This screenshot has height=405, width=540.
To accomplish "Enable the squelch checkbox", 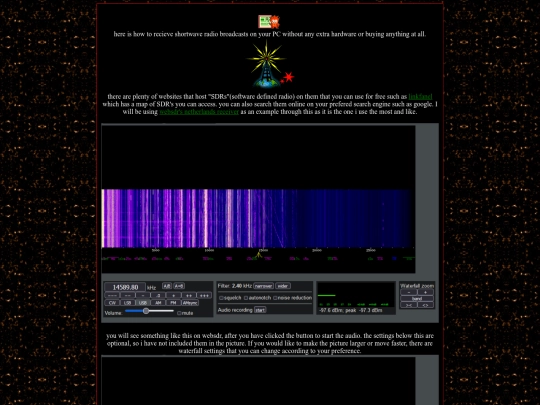I will click(x=221, y=298).
